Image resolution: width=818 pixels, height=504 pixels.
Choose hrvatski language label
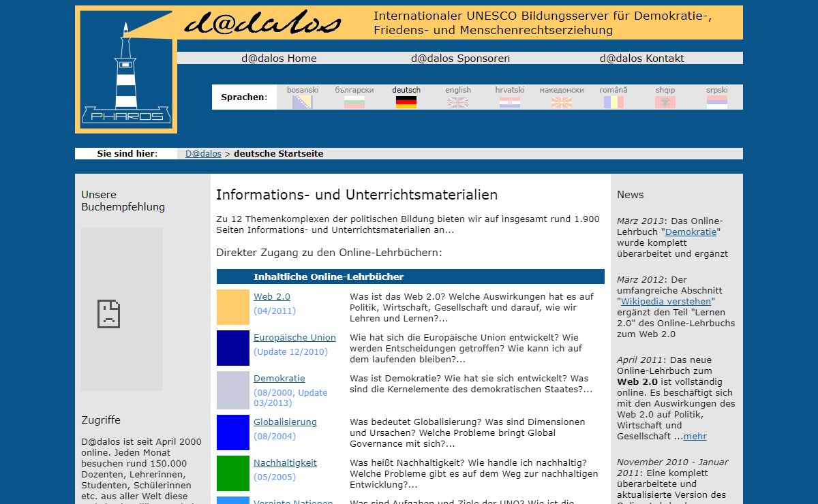pos(510,90)
